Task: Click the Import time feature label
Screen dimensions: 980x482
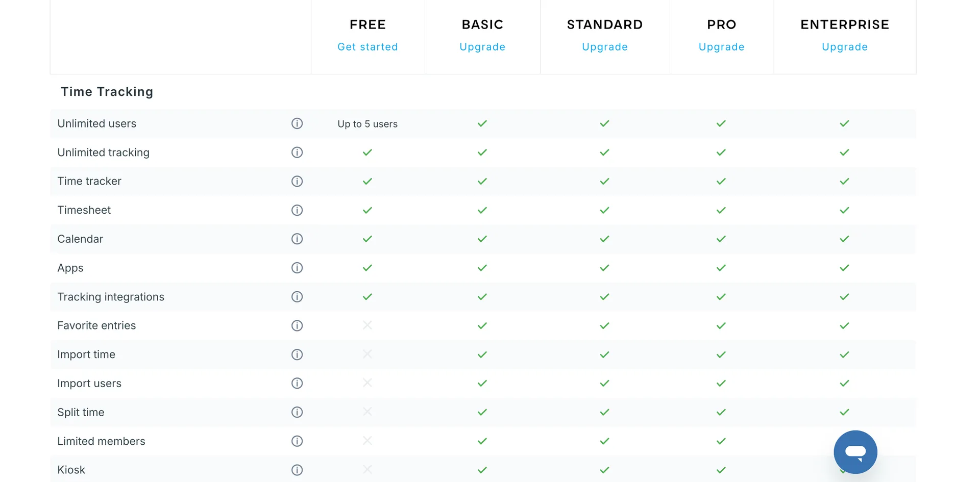Action: [86, 354]
